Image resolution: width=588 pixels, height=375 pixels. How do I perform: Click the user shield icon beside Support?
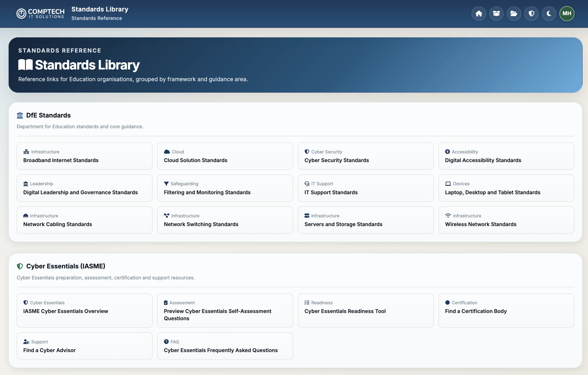pyautogui.click(x=26, y=342)
